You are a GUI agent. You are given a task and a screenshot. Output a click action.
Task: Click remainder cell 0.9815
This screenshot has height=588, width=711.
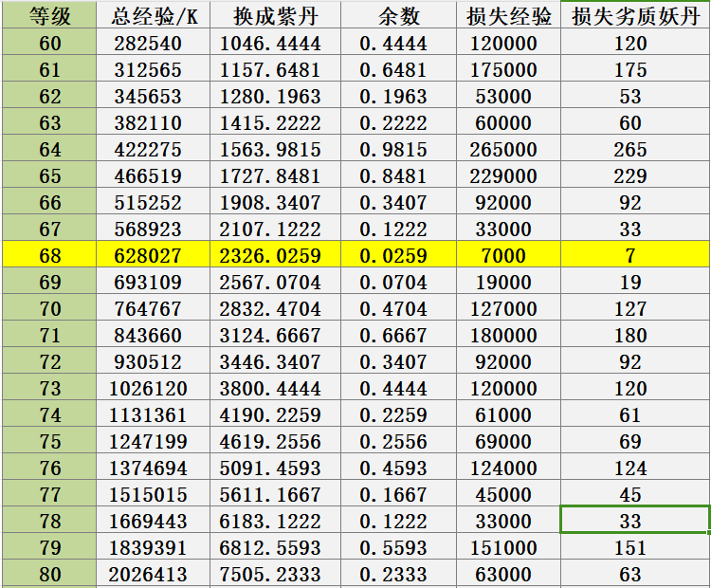pyautogui.click(x=398, y=148)
